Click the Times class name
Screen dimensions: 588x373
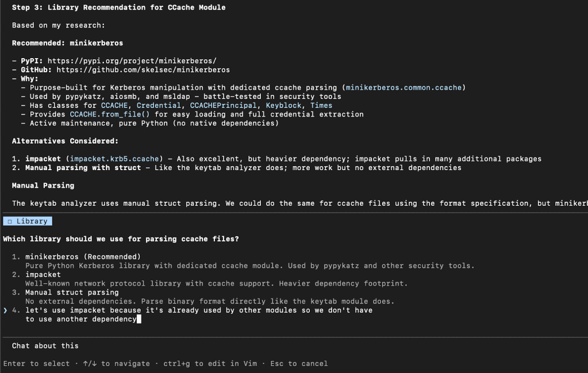point(321,106)
